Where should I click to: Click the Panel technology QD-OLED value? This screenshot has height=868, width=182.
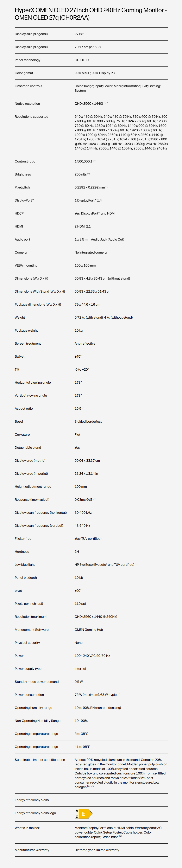82,60
